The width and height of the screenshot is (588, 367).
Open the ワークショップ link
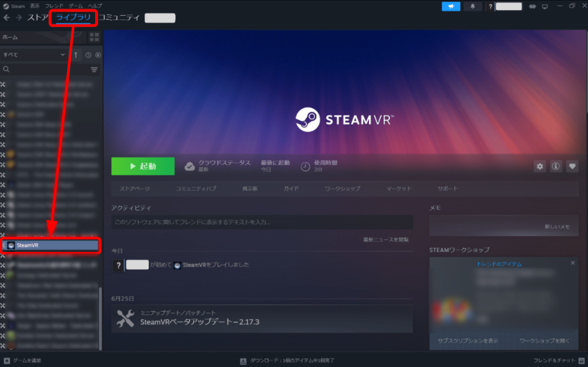pyautogui.click(x=342, y=188)
